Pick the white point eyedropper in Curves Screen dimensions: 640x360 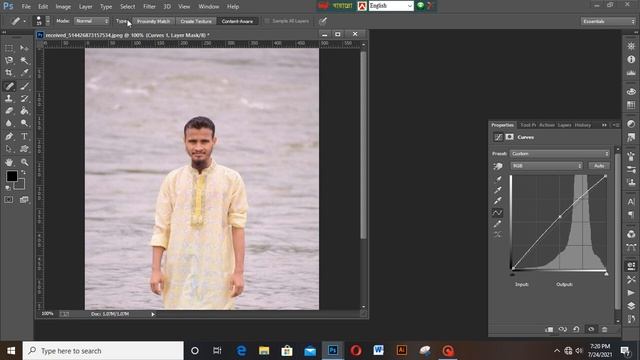pyautogui.click(x=498, y=201)
